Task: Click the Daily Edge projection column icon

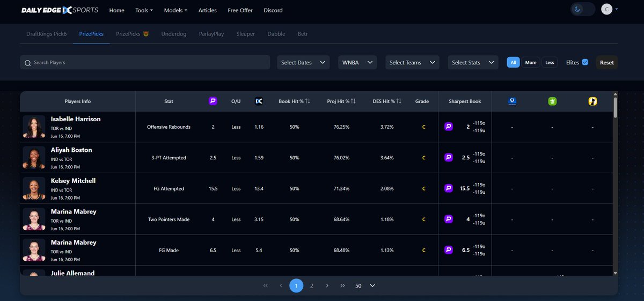Action: click(x=259, y=101)
